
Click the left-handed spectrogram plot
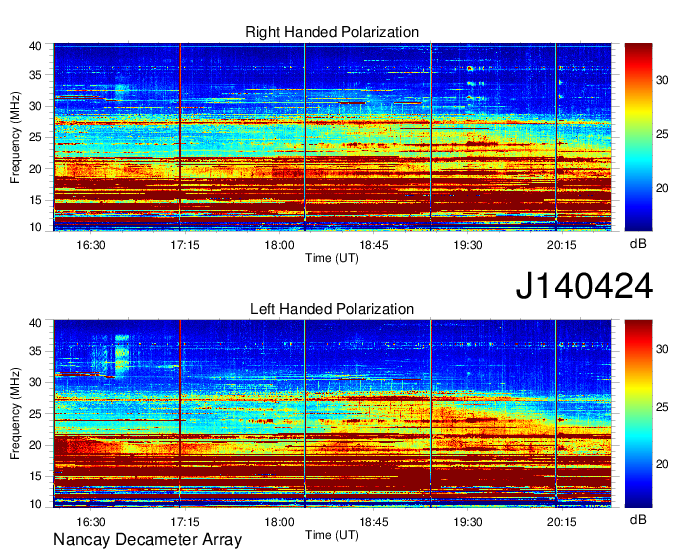coord(332,414)
